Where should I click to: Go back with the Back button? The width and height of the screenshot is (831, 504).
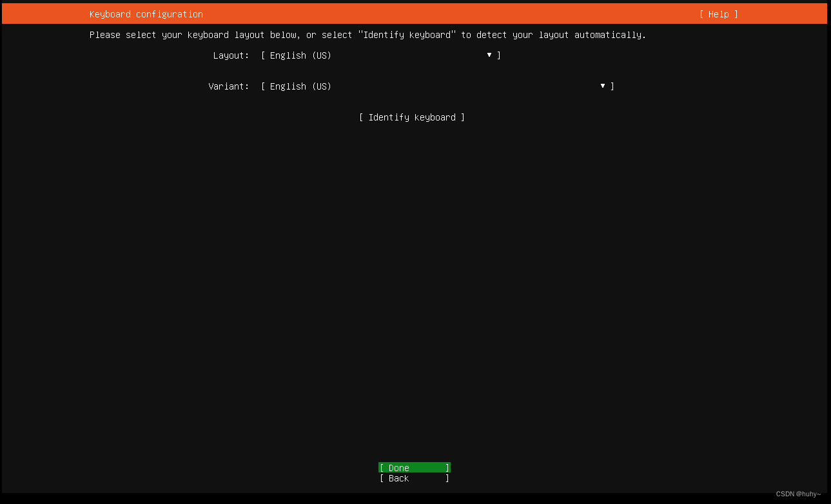(415, 478)
